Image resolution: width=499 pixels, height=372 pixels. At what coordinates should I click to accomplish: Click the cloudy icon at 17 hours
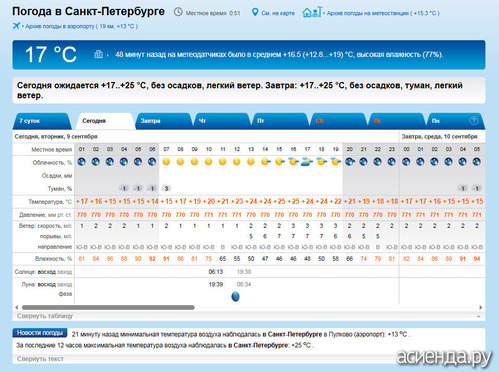click(x=307, y=162)
